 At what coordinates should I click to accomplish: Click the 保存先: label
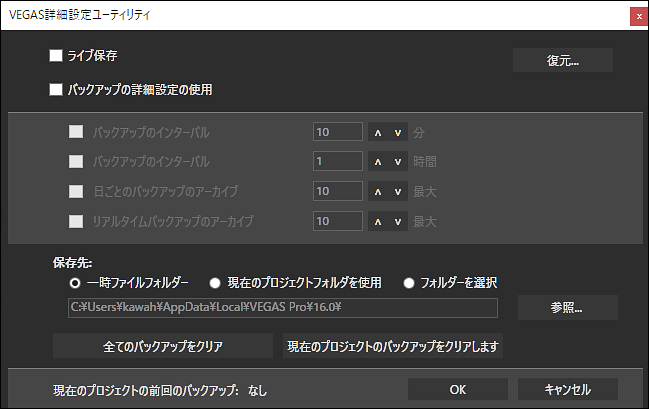(x=72, y=262)
